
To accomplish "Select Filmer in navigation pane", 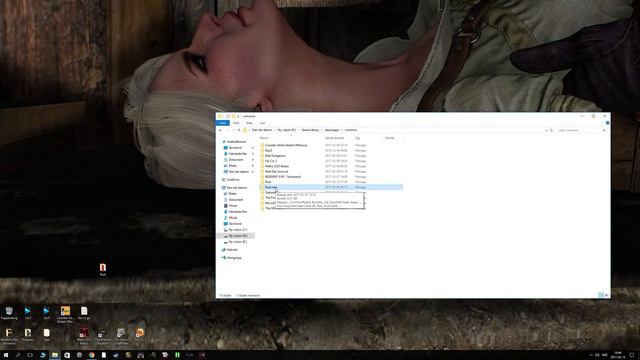I will pos(233,206).
